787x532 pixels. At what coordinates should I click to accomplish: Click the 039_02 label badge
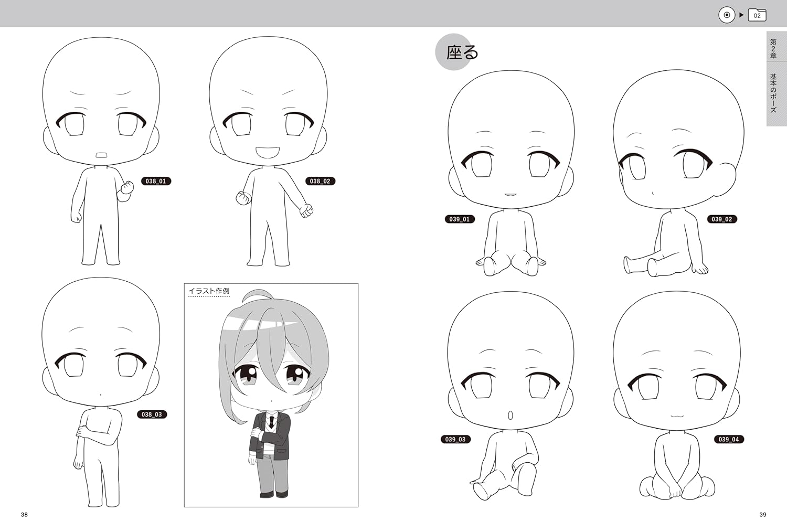point(722,219)
